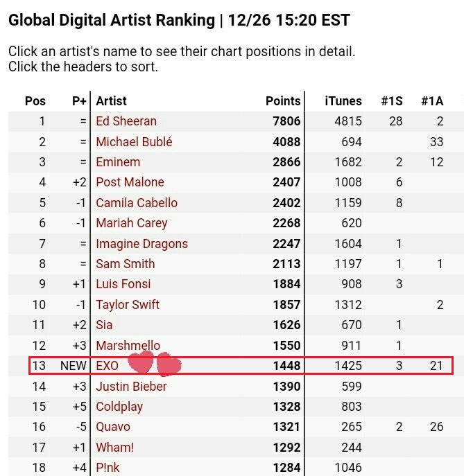Click the EXO artist link
The width and height of the screenshot is (464, 476).
tap(108, 366)
